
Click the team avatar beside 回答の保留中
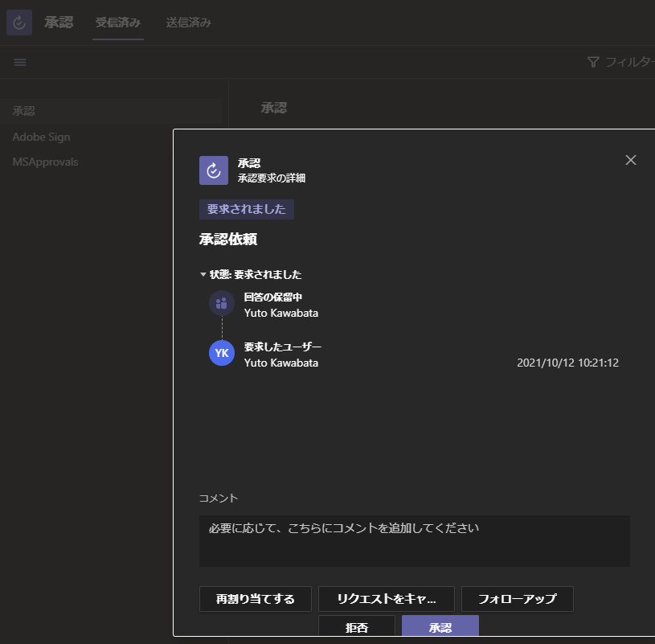click(x=220, y=303)
